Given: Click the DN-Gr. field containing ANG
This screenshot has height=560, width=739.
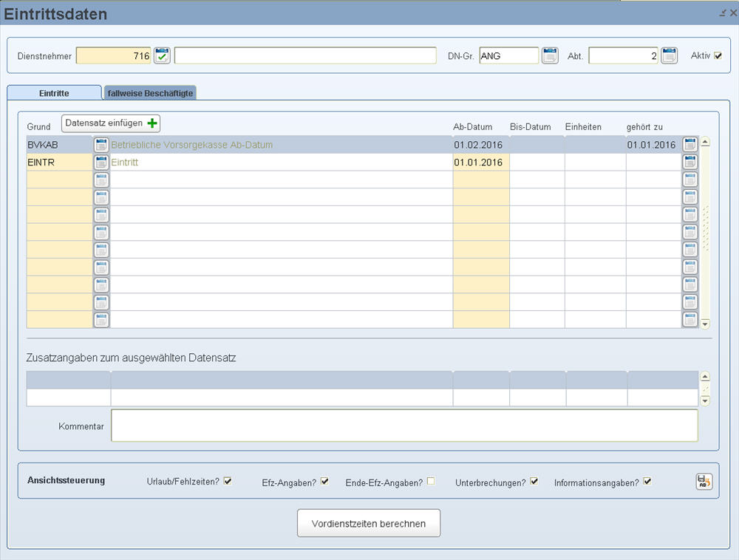Looking at the screenshot, I should click(x=509, y=55).
